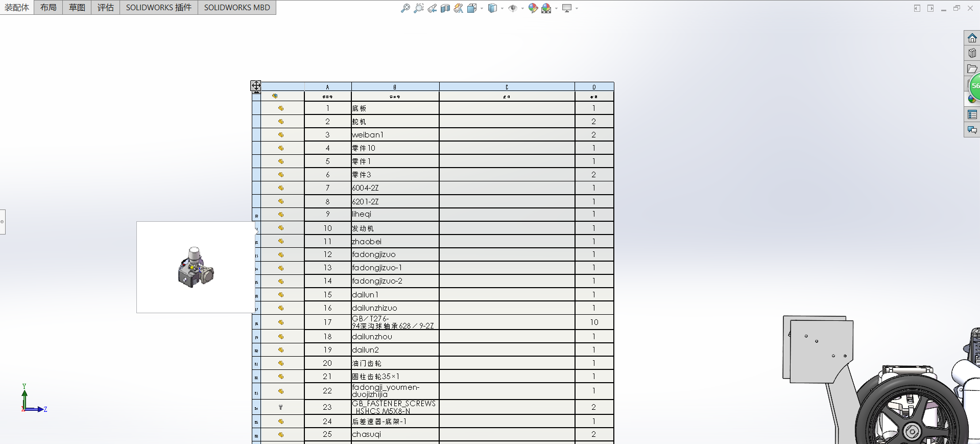Screen dimensions: 980x444
Task: Select the cell labeled 6201-2Z
Action: tap(395, 201)
